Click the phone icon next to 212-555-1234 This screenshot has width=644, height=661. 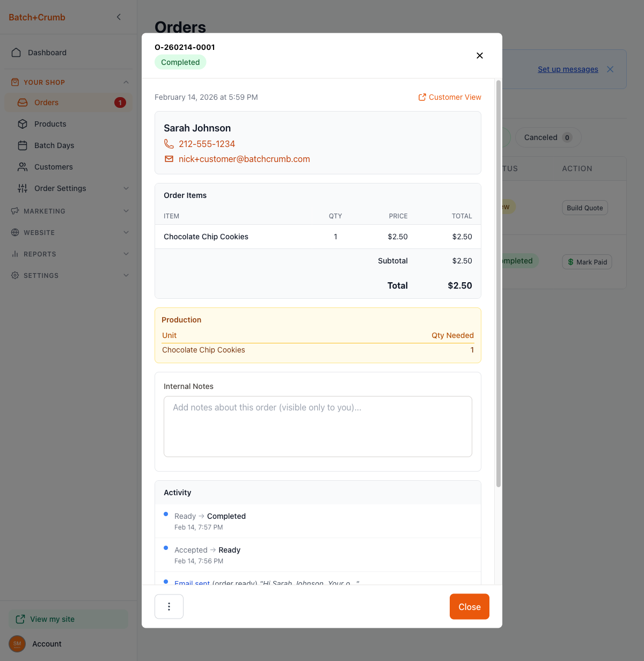click(169, 144)
